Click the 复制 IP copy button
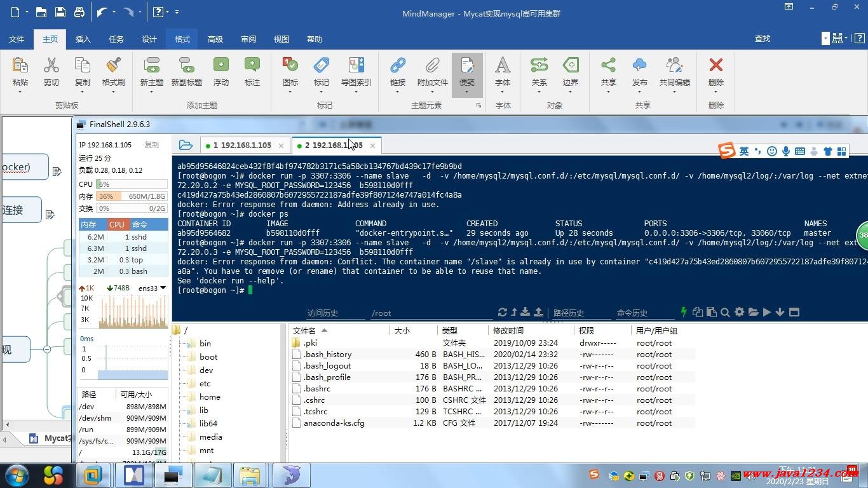The image size is (868, 488). click(x=151, y=145)
